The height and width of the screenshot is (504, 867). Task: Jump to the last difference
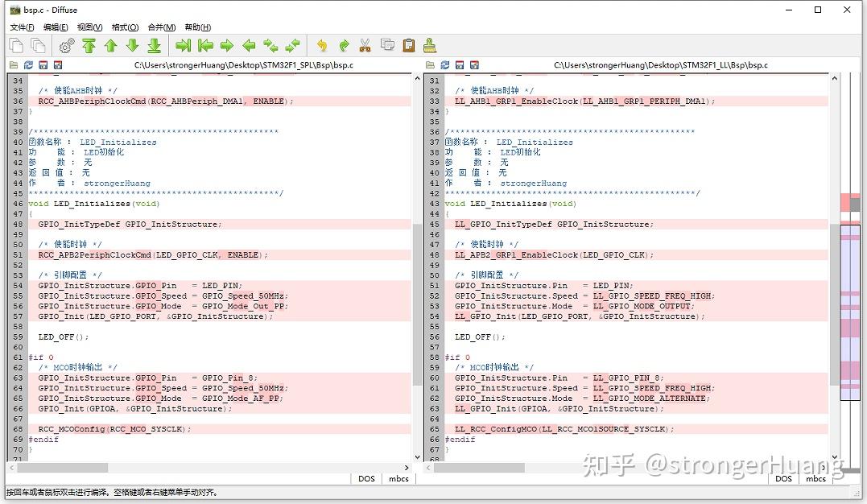tap(155, 45)
